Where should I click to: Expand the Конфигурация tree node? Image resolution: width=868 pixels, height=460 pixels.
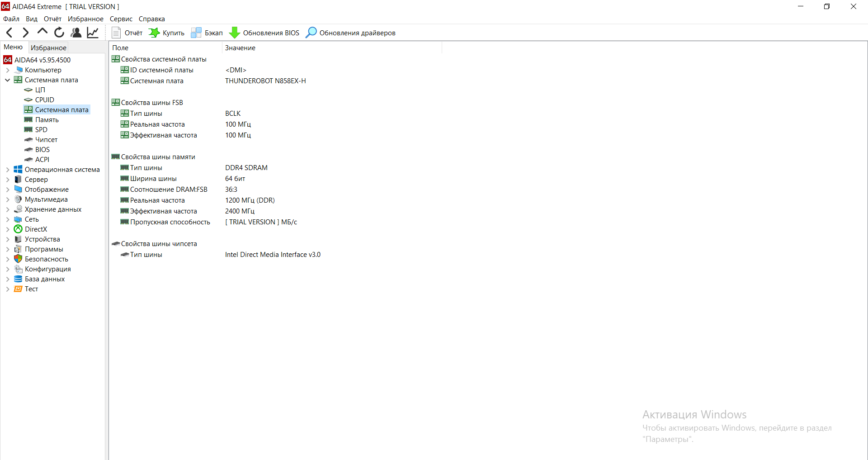(x=8, y=269)
